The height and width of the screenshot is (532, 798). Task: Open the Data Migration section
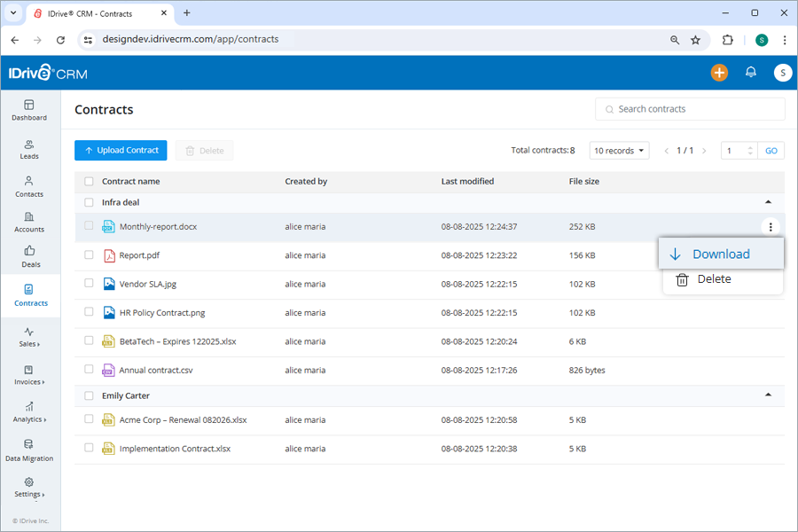click(x=29, y=451)
